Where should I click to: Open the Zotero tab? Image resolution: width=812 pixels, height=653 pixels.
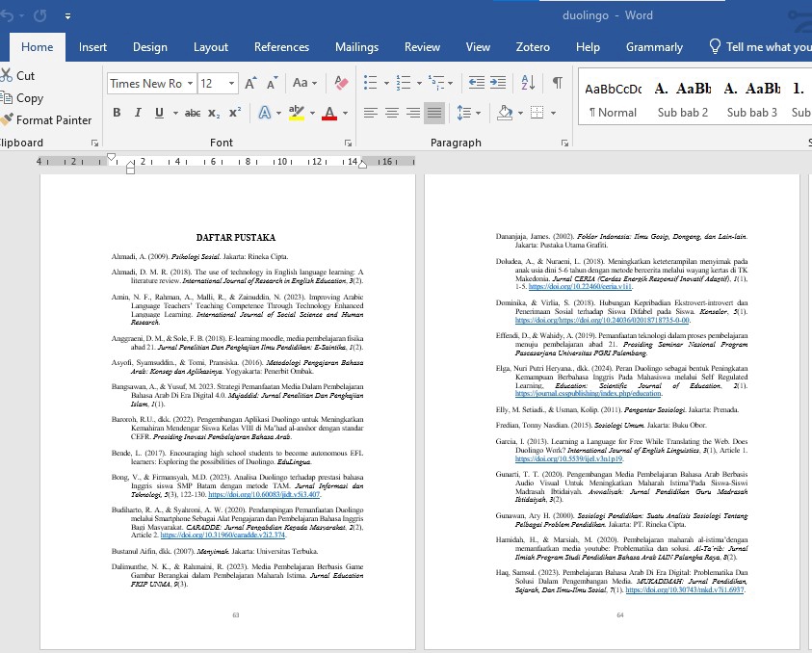pyautogui.click(x=533, y=47)
